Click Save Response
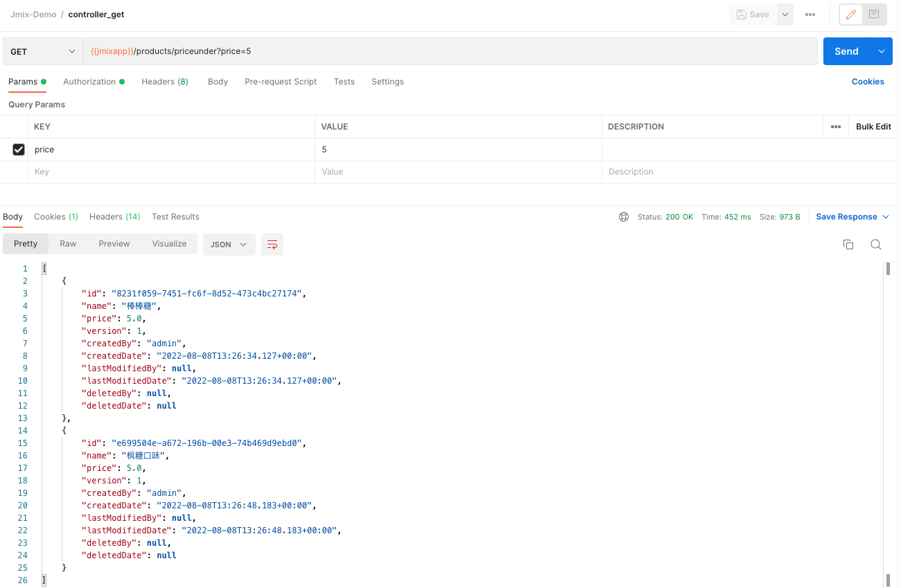 point(846,217)
